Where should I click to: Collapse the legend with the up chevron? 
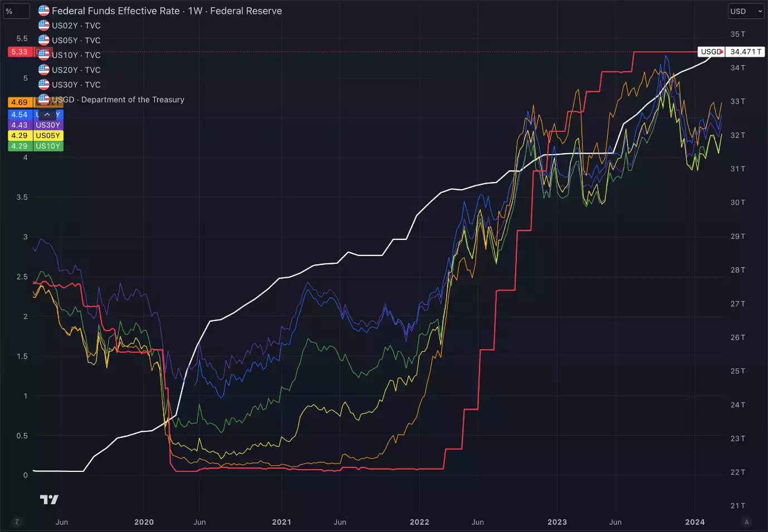tap(47, 114)
